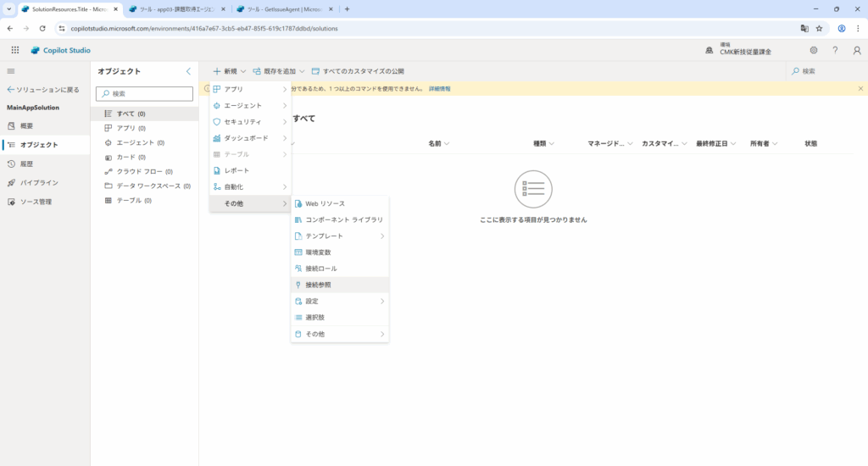Open the help question mark icon
Screen dimensions: 868x466
pos(835,50)
